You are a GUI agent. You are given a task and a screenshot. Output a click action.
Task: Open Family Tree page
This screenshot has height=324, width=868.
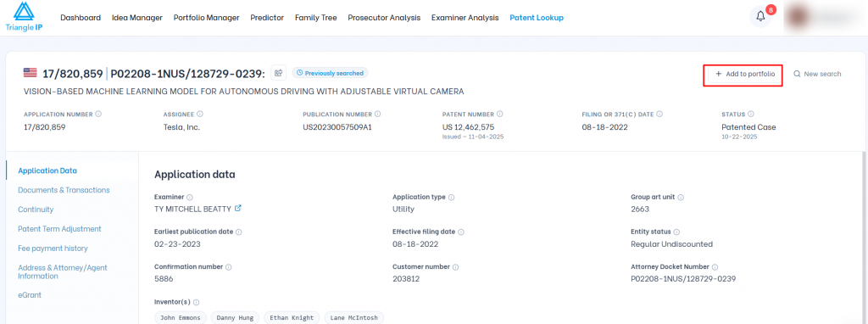pos(315,18)
